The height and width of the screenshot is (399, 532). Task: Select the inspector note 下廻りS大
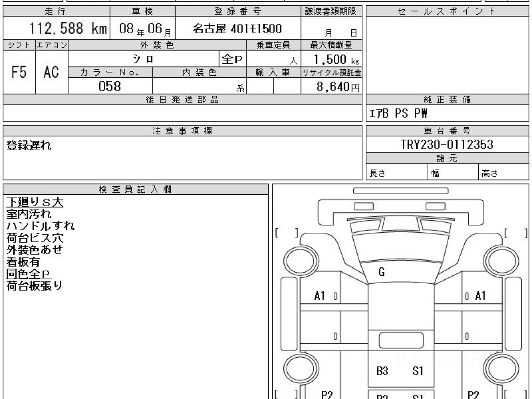35,203
